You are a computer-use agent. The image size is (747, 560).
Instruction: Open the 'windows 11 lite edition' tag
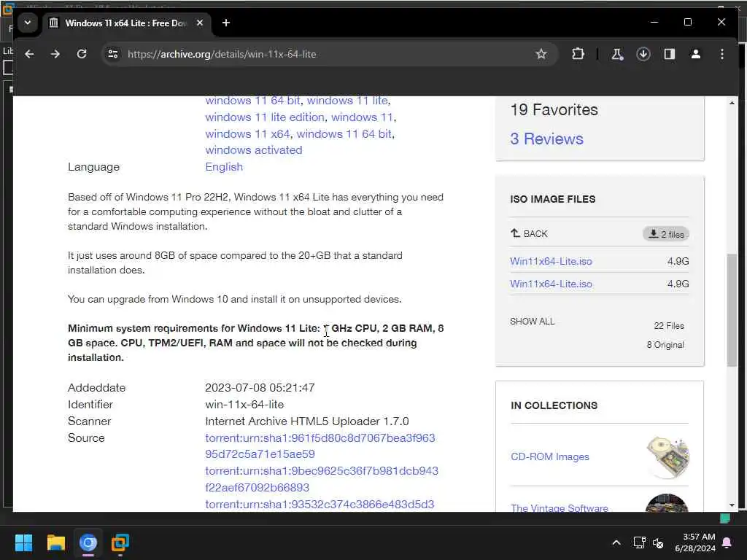[x=265, y=117]
